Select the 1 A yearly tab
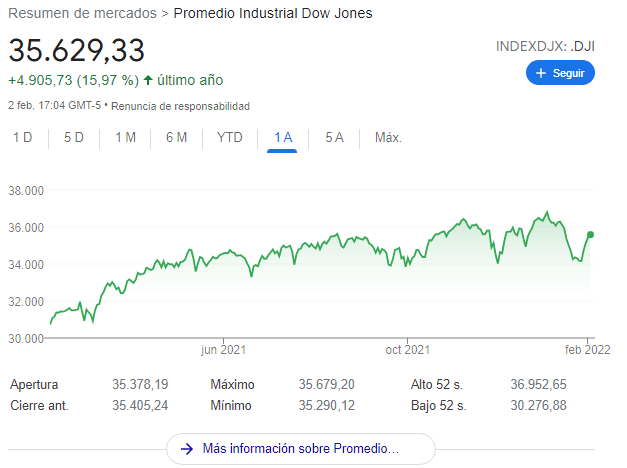The width and height of the screenshot is (627, 468). coord(283,137)
